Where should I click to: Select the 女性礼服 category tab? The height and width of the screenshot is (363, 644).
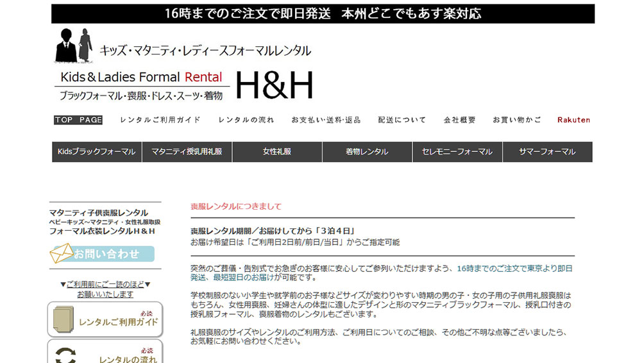point(277,152)
